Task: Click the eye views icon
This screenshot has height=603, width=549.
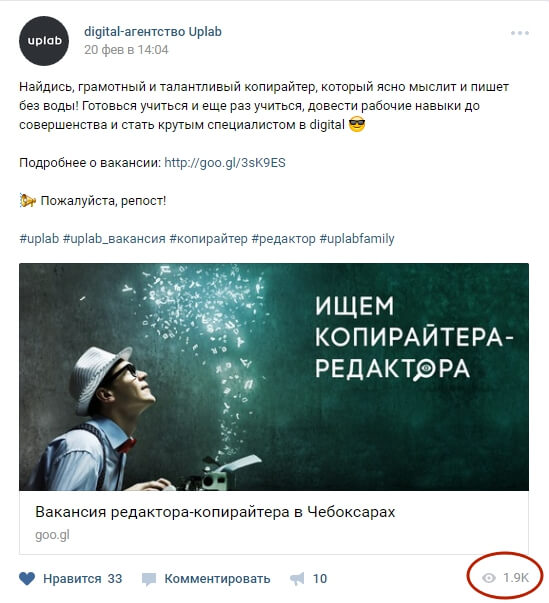Action: (x=489, y=578)
